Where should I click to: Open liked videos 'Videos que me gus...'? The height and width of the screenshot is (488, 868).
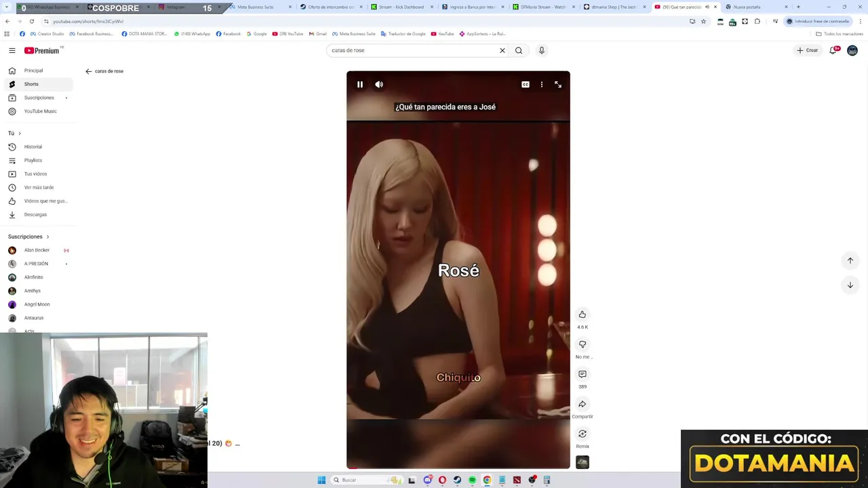click(38, 201)
